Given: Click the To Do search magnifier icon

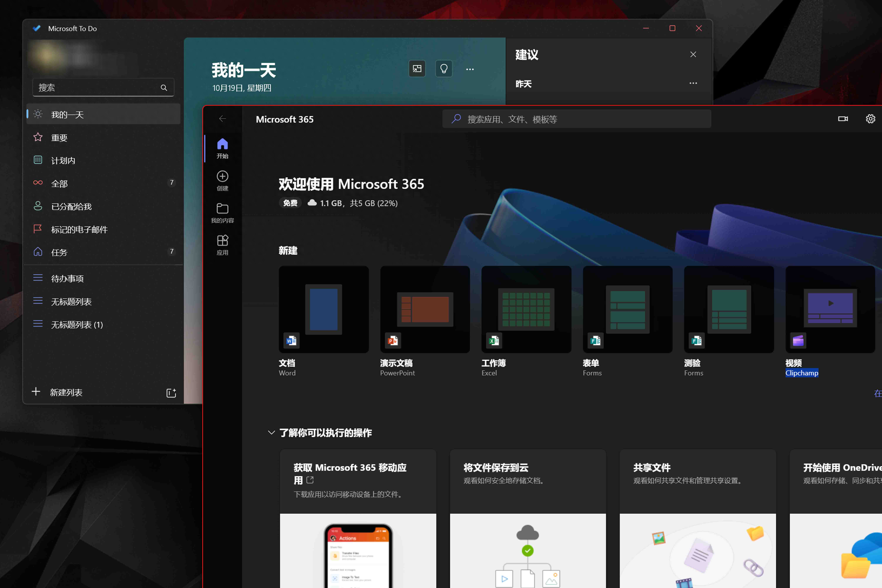Looking at the screenshot, I should 164,87.
